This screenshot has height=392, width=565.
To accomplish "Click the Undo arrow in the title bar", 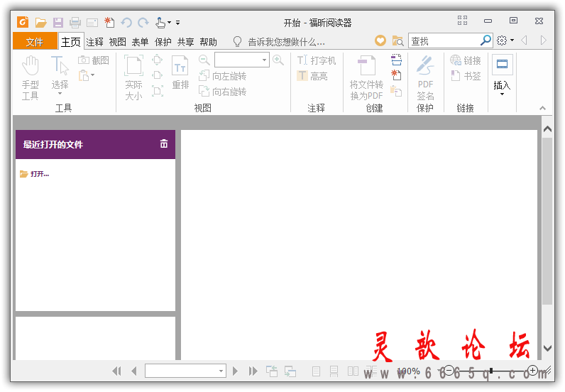I will click(x=126, y=23).
